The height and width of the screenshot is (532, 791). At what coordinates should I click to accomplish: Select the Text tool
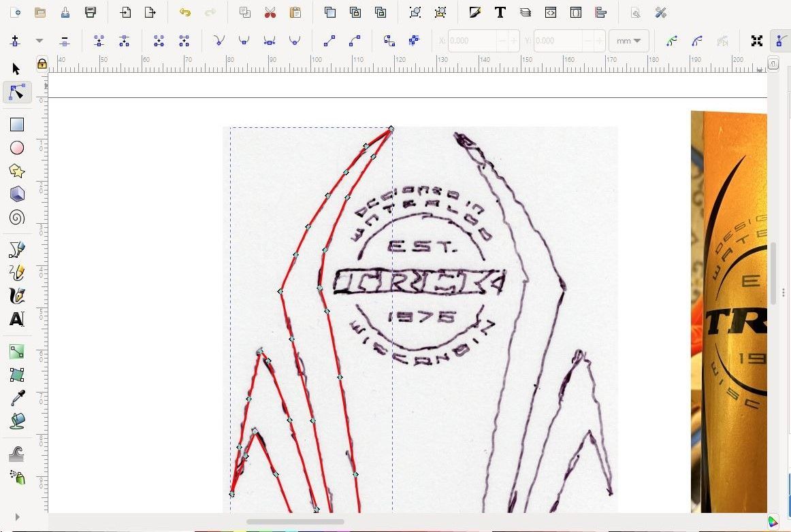click(16, 318)
